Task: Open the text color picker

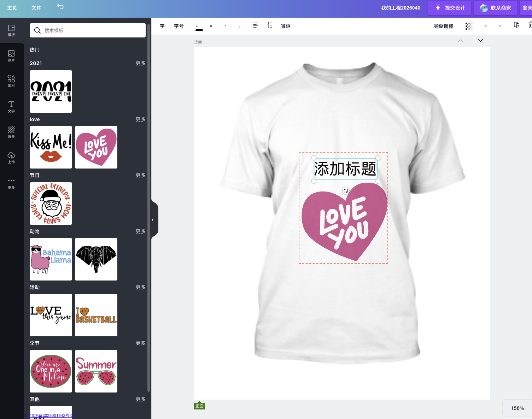Action: (197, 26)
